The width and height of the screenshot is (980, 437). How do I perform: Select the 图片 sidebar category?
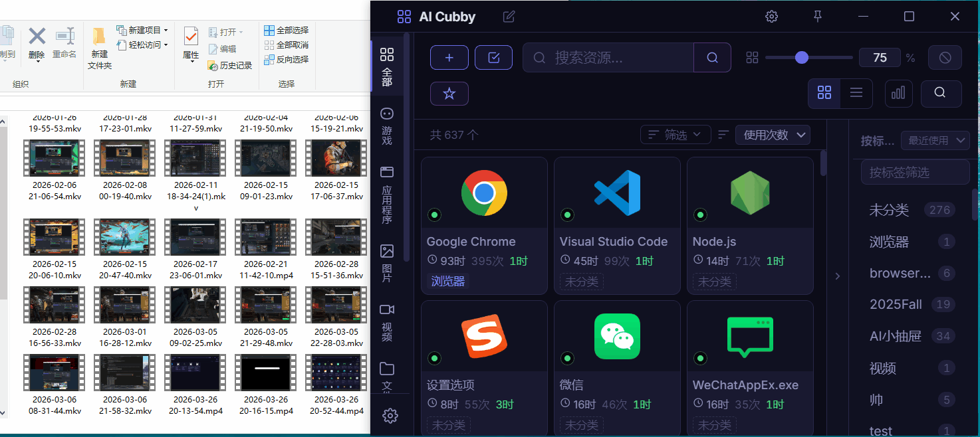point(387,263)
